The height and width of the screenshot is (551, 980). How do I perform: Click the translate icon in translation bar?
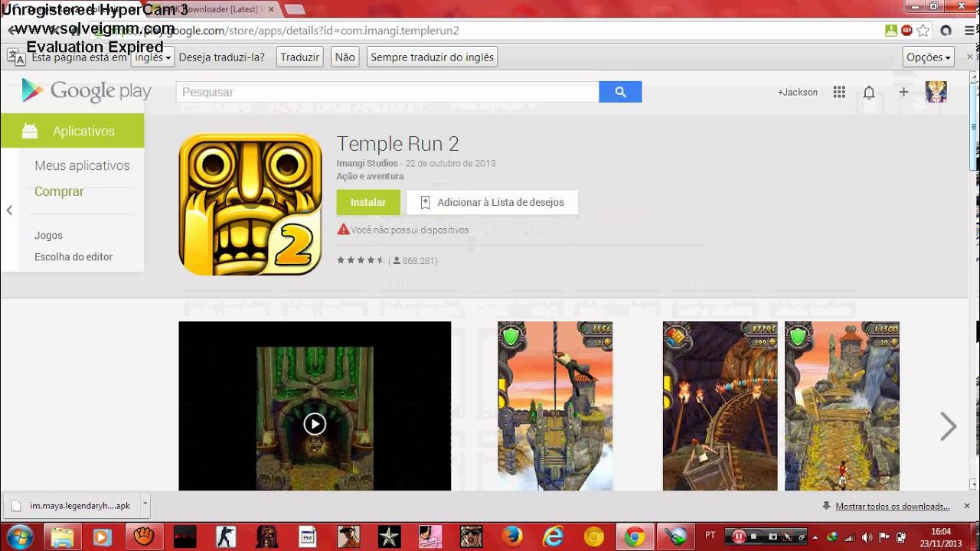[x=16, y=57]
